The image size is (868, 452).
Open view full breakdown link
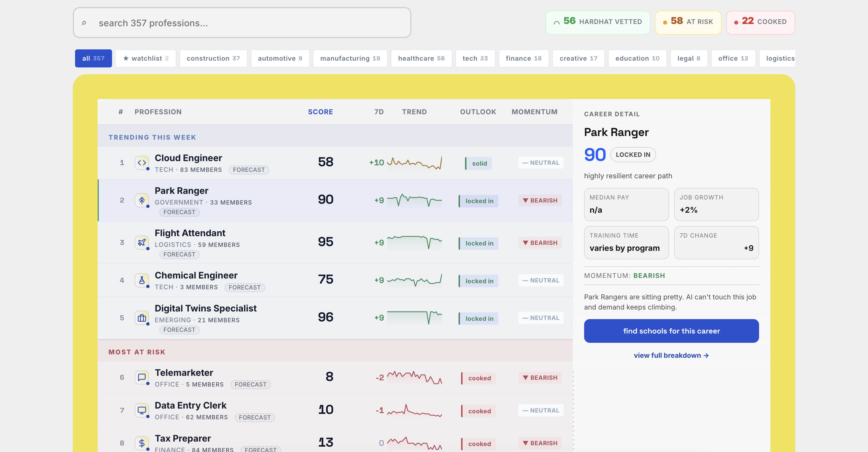(x=671, y=355)
